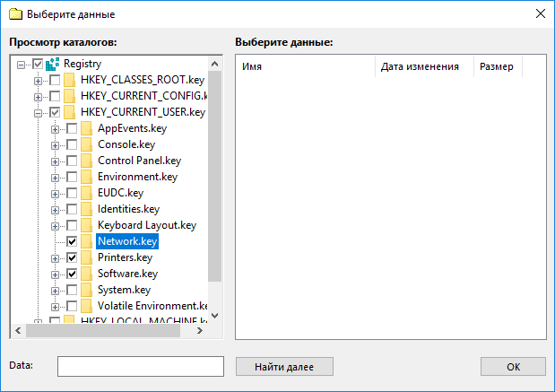This screenshot has width=555, height=392.
Task: Expand the HKEY_CLASSES_ROOT.key node
Action: click(38, 81)
